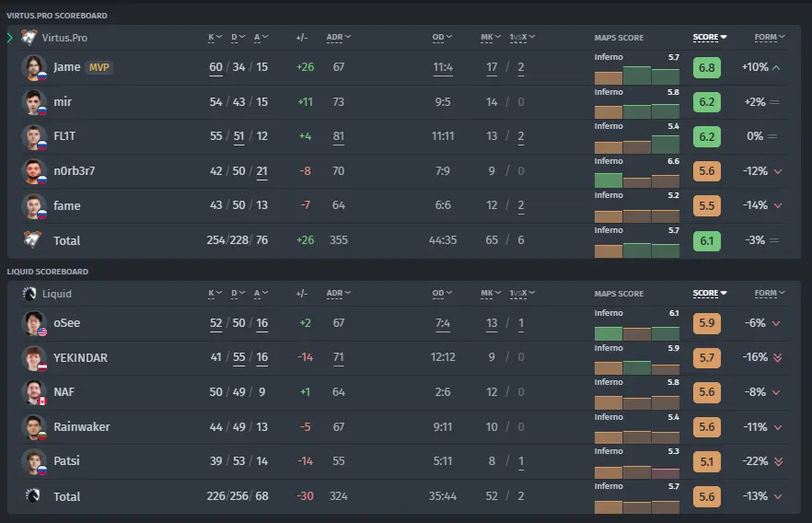The image size is (812, 523).
Task: Click the Virtus.Pro team logo in header
Action: pyautogui.click(x=29, y=37)
